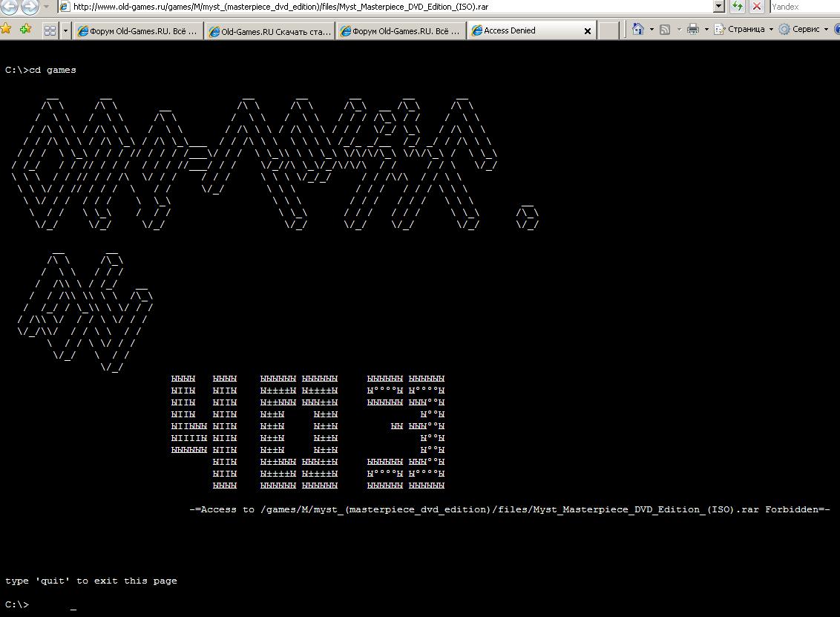Image resolution: width=840 pixels, height=617 pixels.
Task: Open recent pages dropdown beside Forward button
Action: pyautogui.click(x=47, y=7)
